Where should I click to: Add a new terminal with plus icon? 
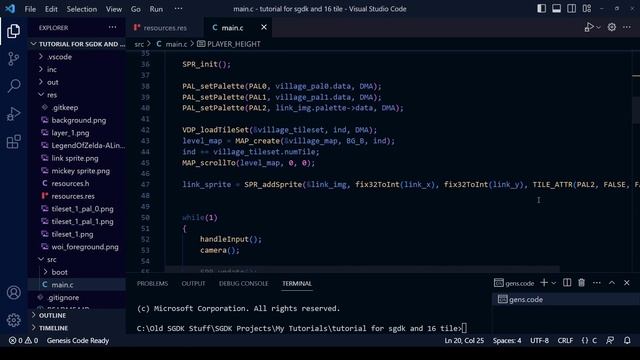point(544,282)
